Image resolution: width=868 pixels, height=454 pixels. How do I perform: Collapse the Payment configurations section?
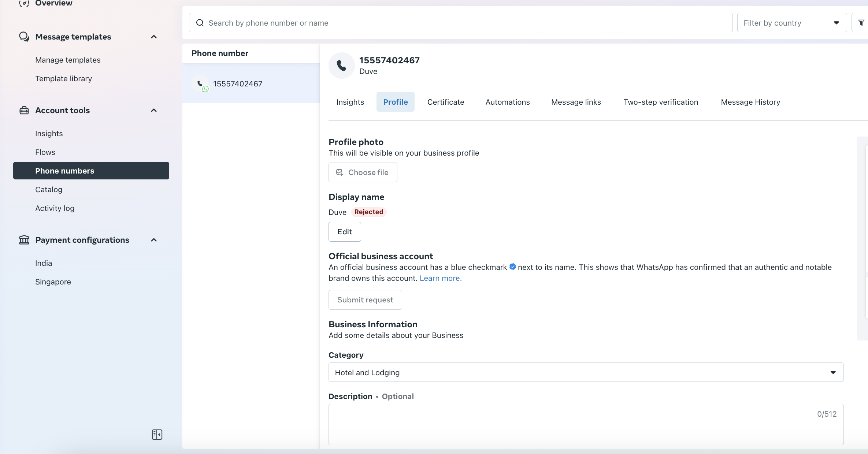click(154, 240)
